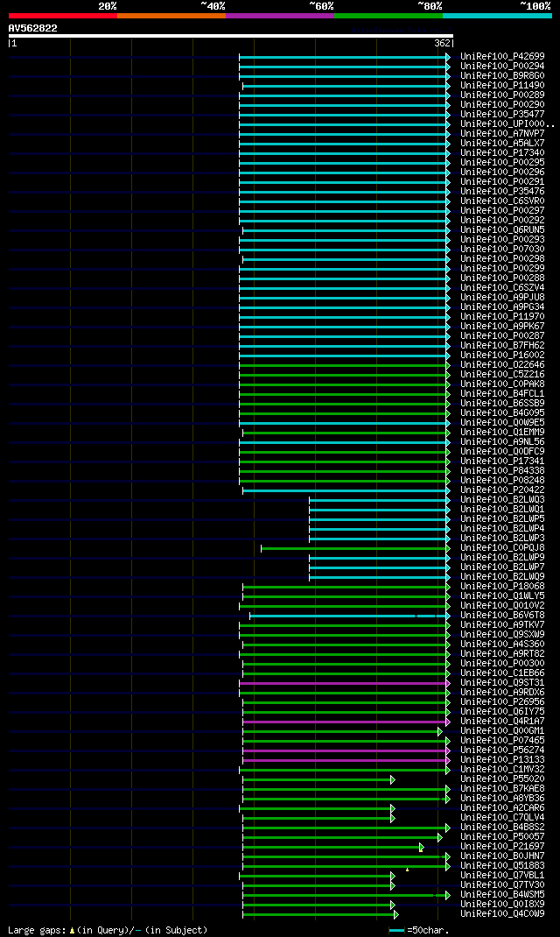This screenshot has width=560, height=937.
Task: Open hit UniRef100_B2LWQ3
Action: 502,499
